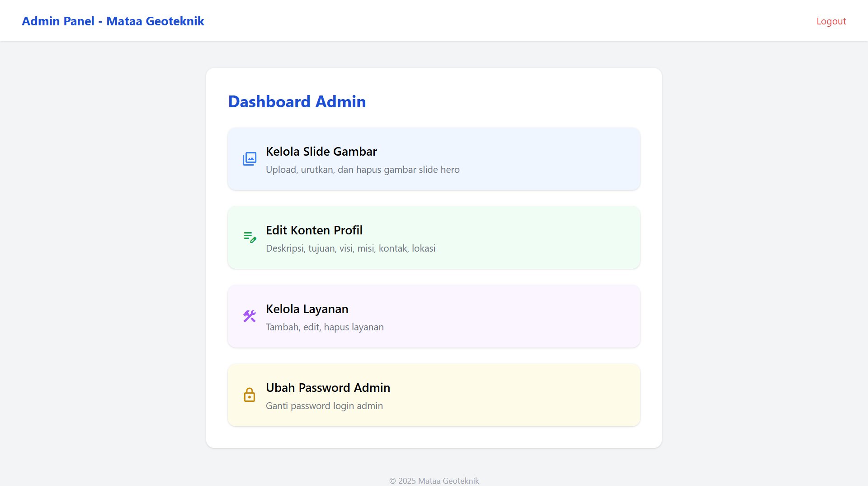The image size is (868, 486).
Task: Click the Dashboard Admin heading
Action: click(x=297, y=101)
